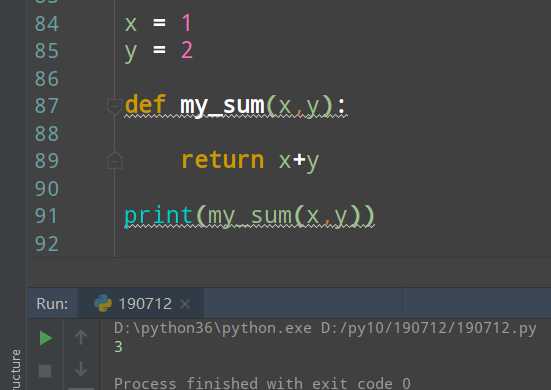Click line number 91 in the gutter
Image resolution: width=551 pixels, height=390 pixels.
click(46, 216)
